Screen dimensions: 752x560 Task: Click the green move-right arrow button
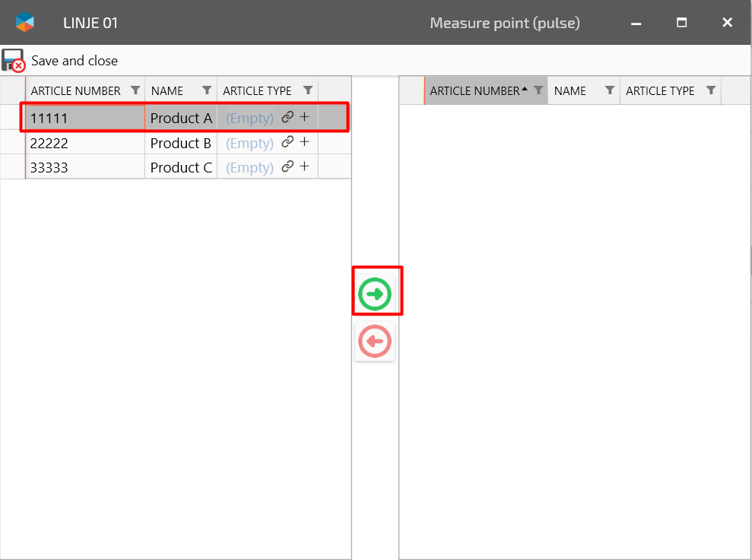coord(375,294)
